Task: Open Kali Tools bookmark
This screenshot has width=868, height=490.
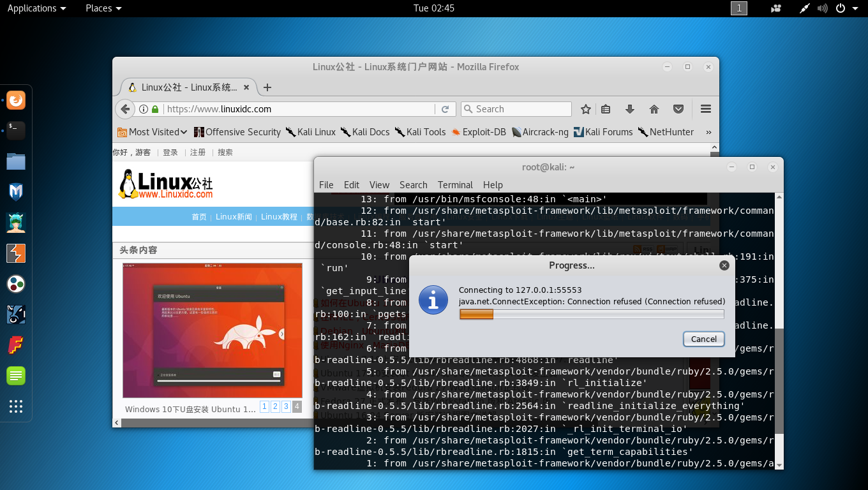Action: click(421, 132)
